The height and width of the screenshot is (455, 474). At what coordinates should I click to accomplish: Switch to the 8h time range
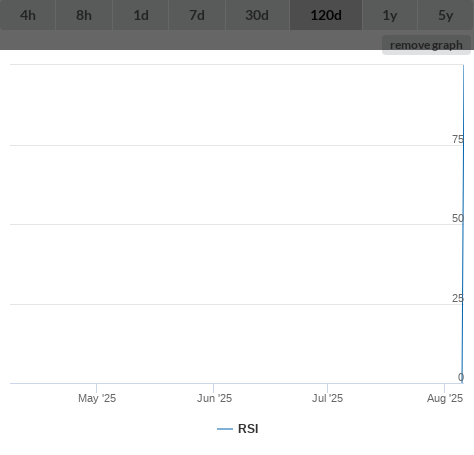pyautogui.click(x=84, y=15)
